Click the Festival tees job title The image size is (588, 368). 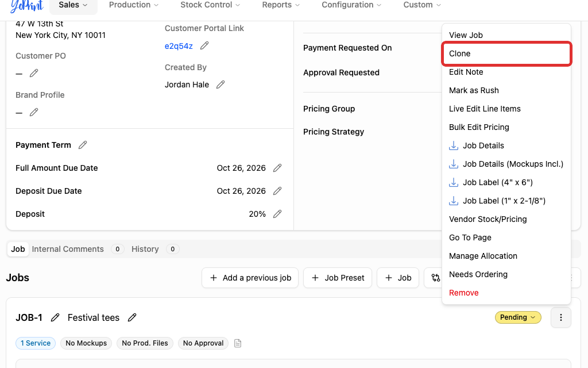pyautogui.click(x=94, y=317)
